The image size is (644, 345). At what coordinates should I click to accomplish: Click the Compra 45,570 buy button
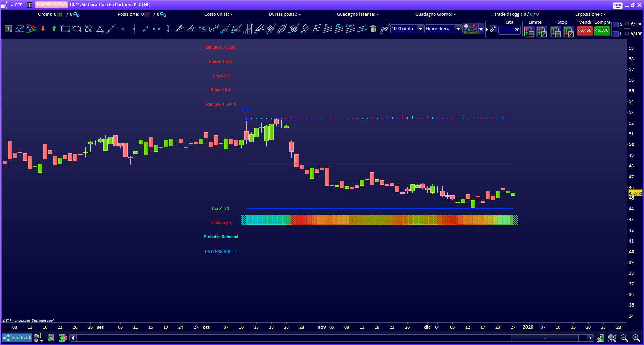click(x=602, y=30)
